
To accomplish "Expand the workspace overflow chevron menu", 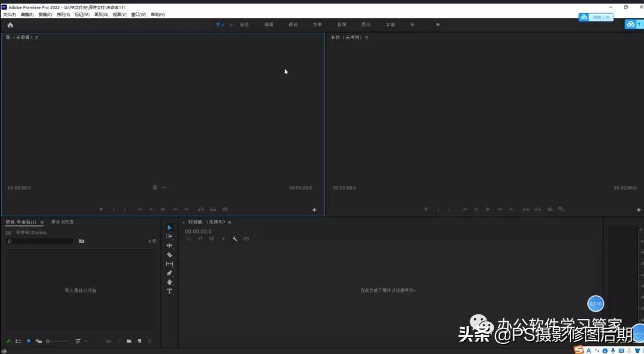I will [x=438, y=25].
